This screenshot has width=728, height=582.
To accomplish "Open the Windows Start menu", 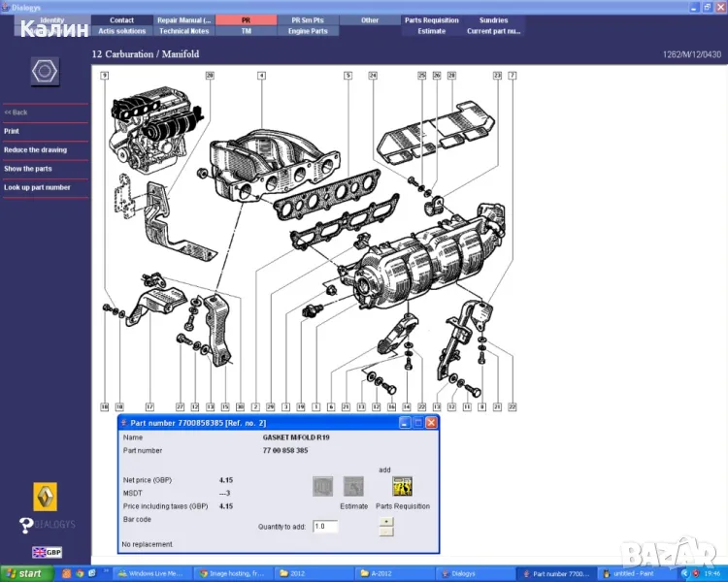I will click(x=23, y=573).
